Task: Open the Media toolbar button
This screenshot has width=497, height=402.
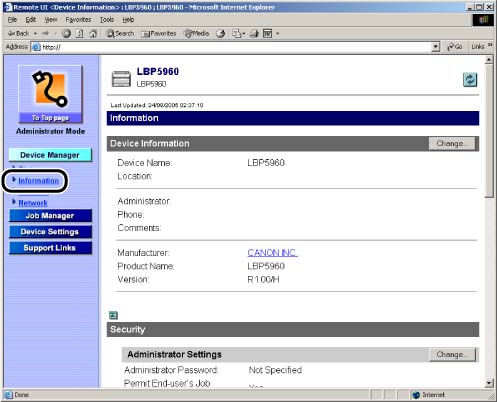Action: click(197, 33)
